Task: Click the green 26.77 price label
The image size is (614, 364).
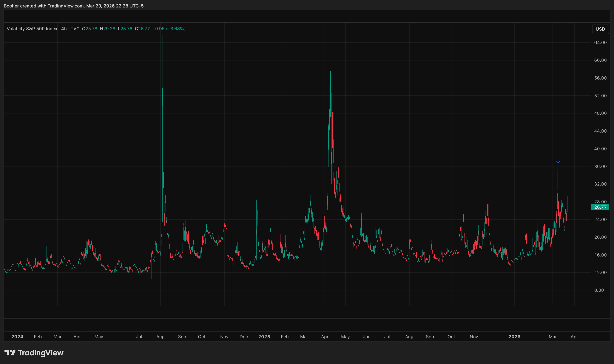Action: [600, 207]
